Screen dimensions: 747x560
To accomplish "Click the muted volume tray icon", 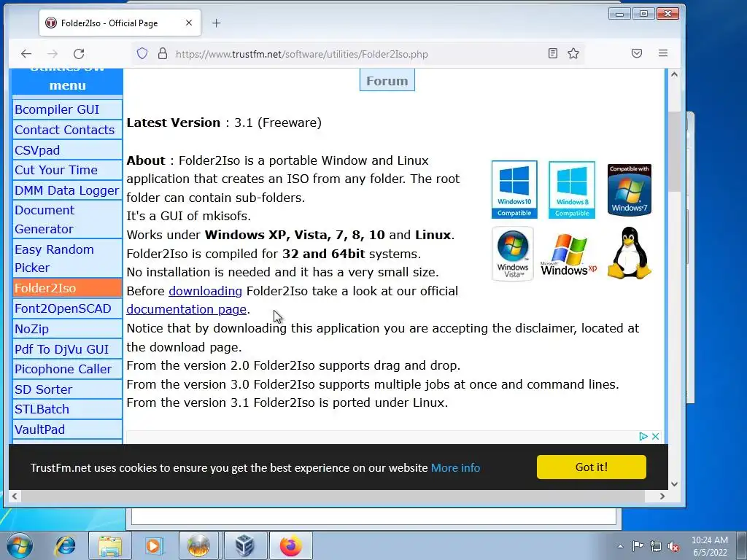I will tap(673, 546).
